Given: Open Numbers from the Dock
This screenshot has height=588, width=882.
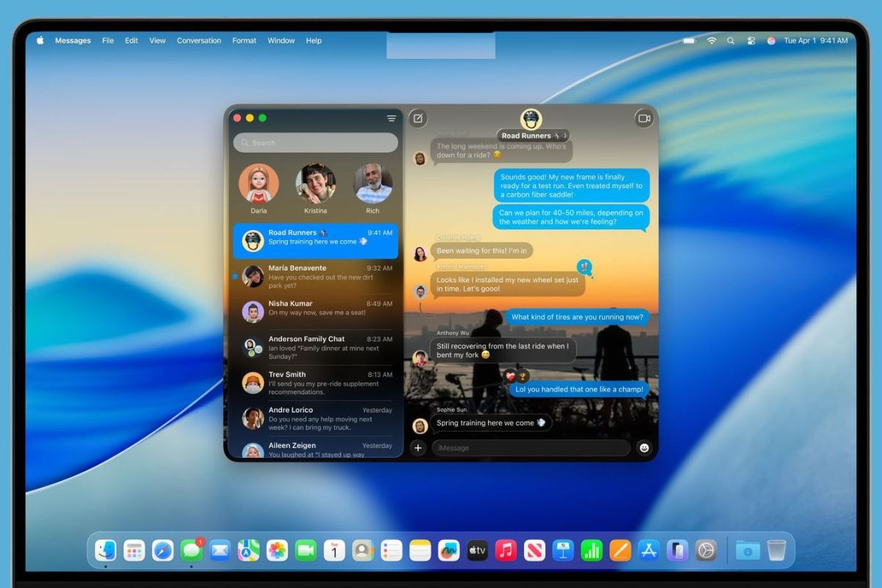Looking at the screenshot, I should point(592,550).
